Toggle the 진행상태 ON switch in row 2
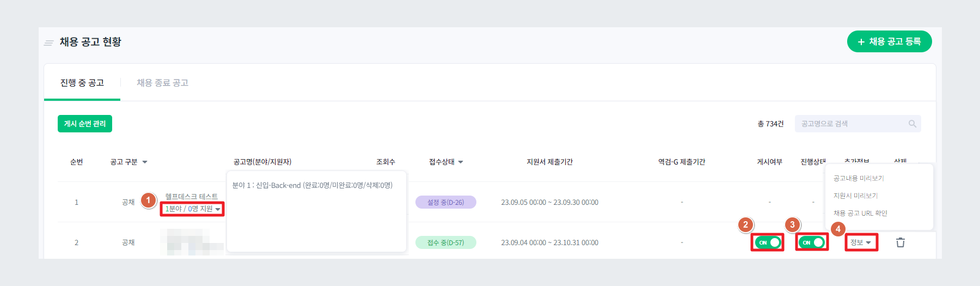The height and width of the screenshot is (286, 980). (x=812, y=242)
